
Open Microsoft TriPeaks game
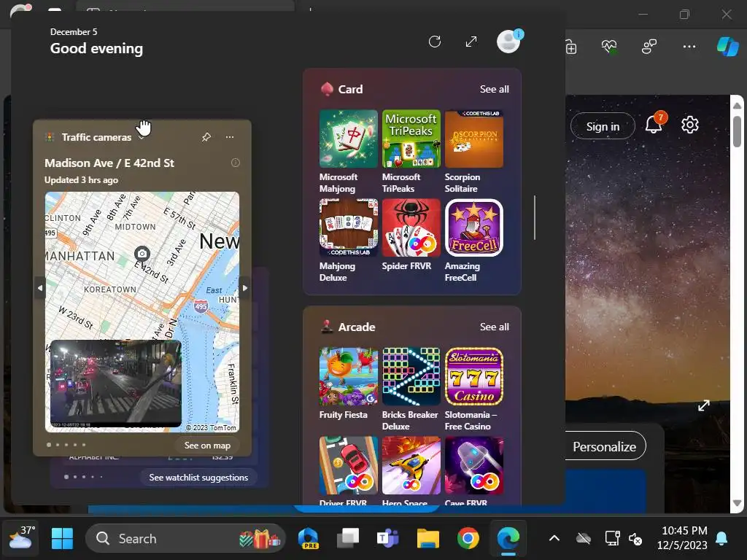[x=411, y=139]
